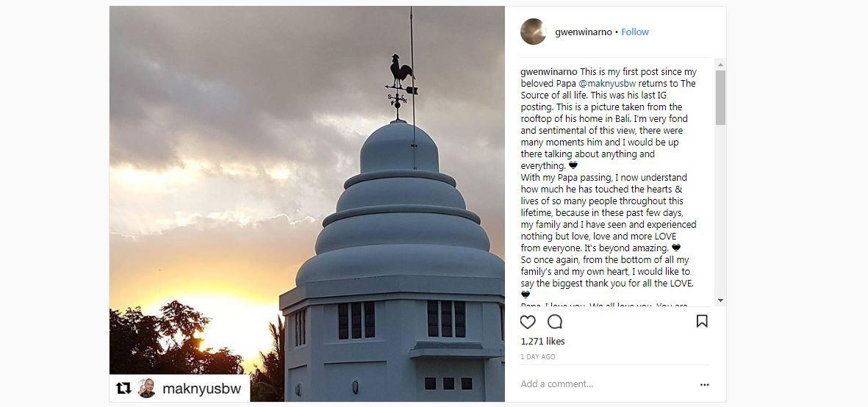Open the gwenwinarno username in the header
Screen dimensions: 868x407
(584, 32)
